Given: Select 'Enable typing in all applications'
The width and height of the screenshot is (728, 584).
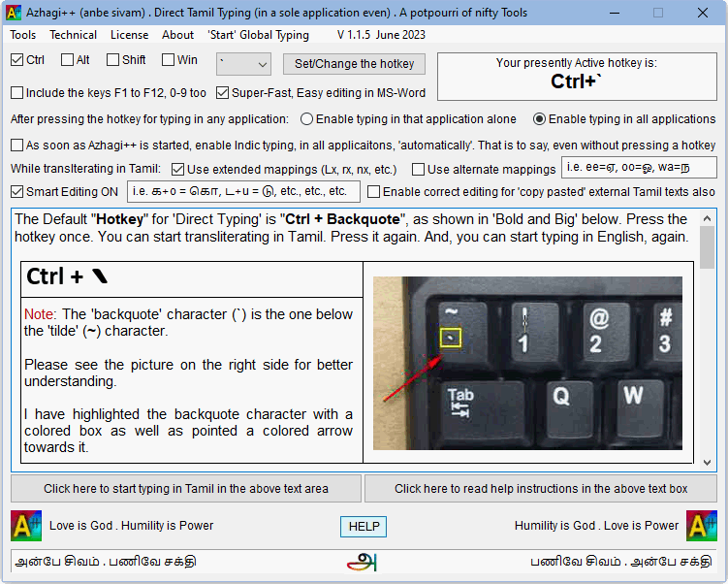Looking at the screenshot, I should [x=539, y=119].
